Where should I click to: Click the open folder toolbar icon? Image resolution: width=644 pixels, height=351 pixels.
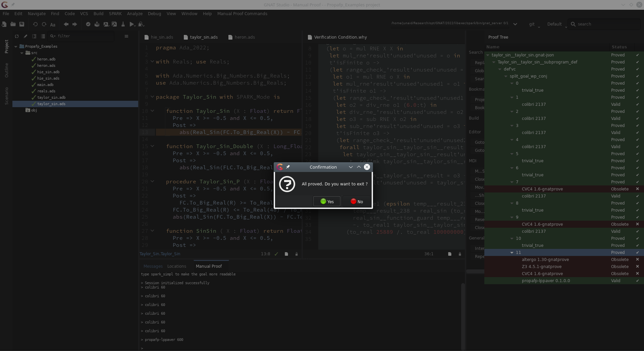[13, 24]
